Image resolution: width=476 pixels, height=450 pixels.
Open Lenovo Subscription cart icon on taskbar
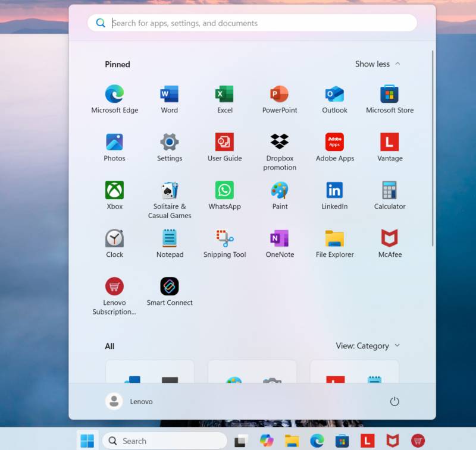pos(418,440)
